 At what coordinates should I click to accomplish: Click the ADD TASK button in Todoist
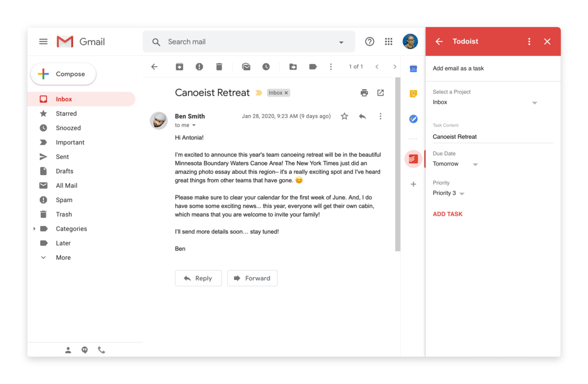[x=448, y=214]
